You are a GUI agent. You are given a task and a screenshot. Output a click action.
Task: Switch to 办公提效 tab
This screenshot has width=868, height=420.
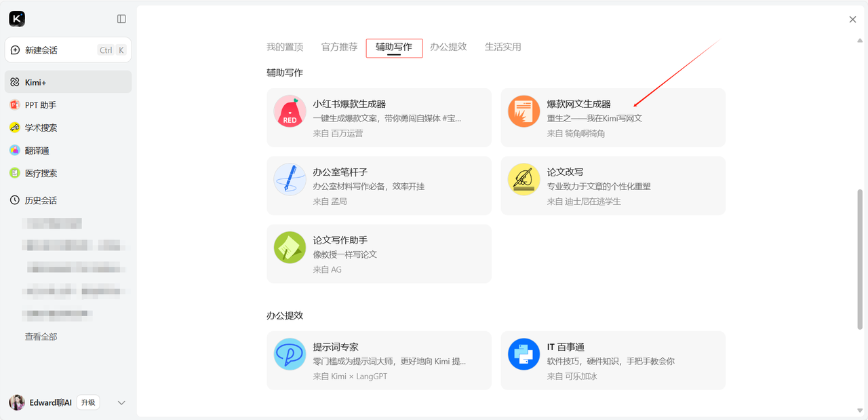[x=448, y=47]
